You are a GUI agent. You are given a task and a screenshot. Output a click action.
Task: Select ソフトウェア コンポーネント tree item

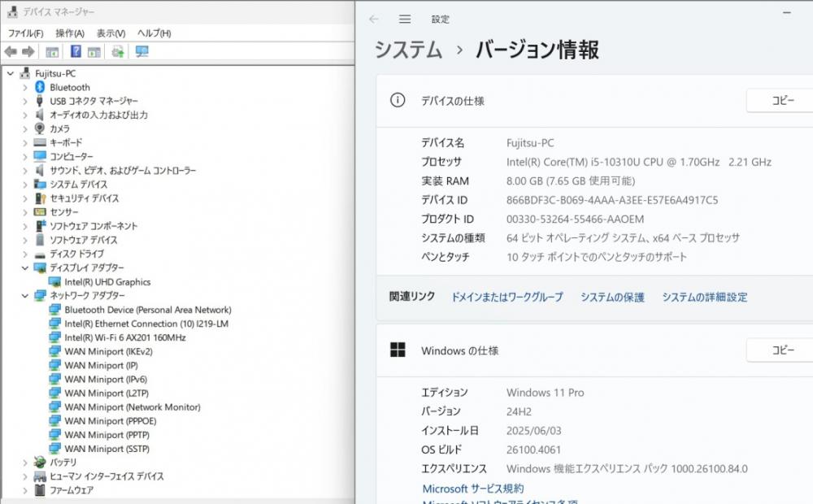coord(93,226)
